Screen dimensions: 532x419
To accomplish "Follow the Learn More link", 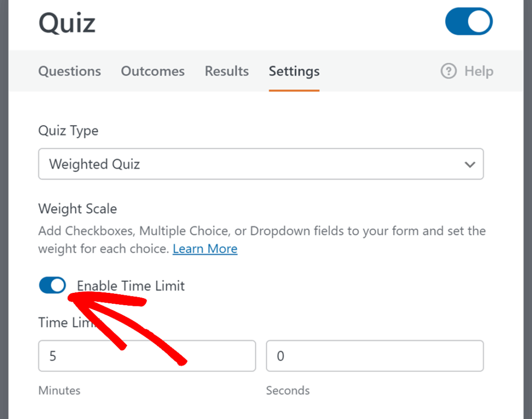I will coord(205,249).
